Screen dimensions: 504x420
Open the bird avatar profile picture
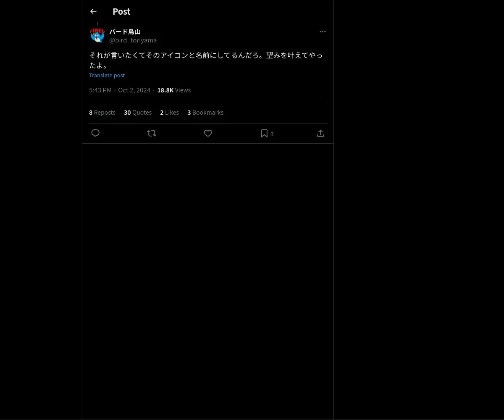(97, 35)
